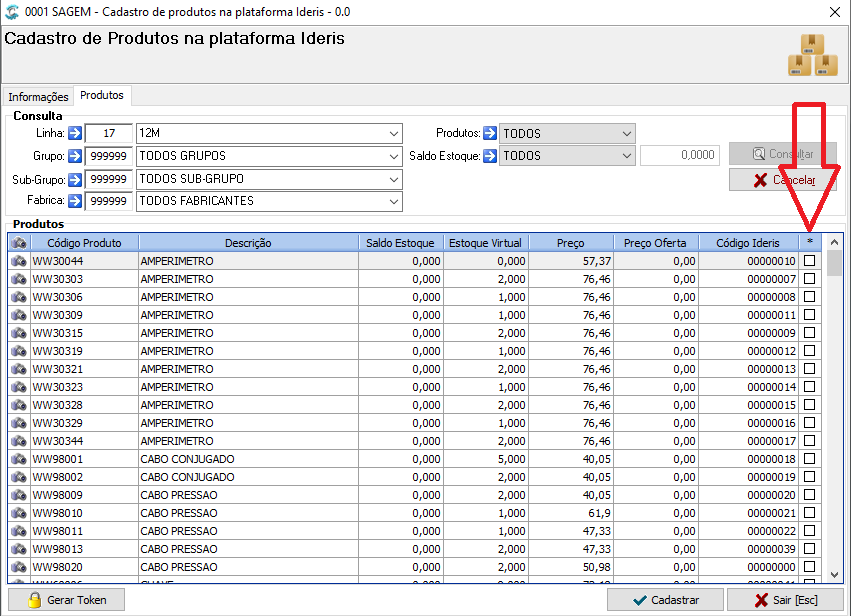Click the camera icon for row WW30319
The height and width of the screenshot is (616, 851).
(x=19, y=351)
